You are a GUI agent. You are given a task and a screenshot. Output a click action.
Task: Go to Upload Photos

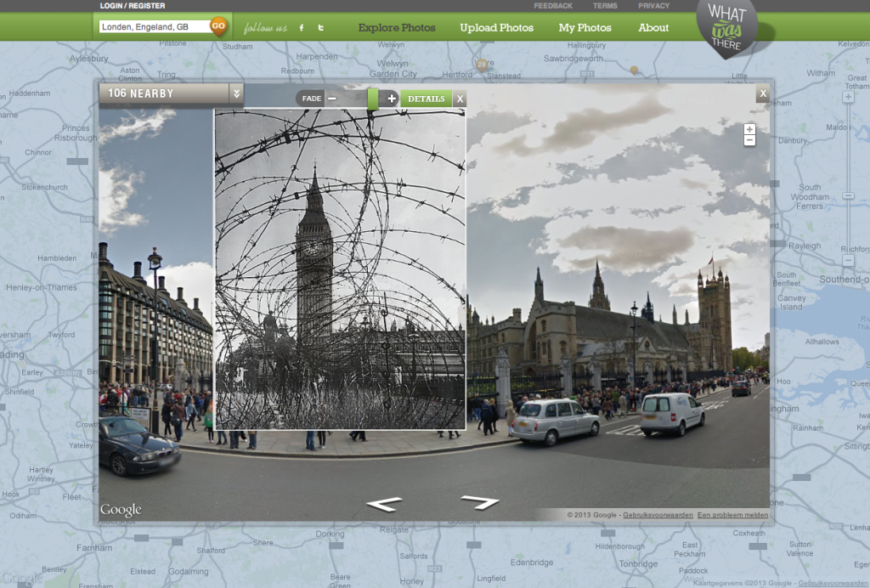[497, 27]
